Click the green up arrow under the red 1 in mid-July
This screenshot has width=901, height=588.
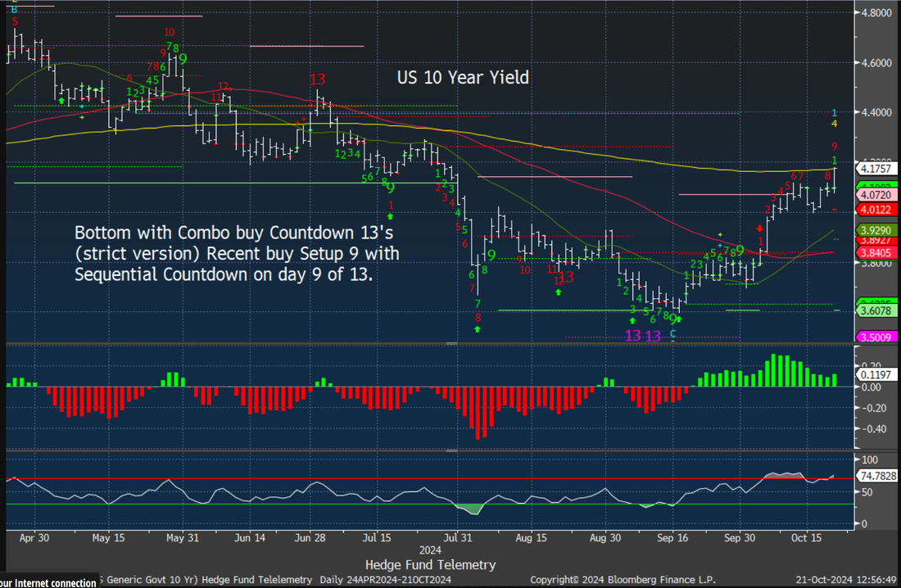(x=391, y=216)
